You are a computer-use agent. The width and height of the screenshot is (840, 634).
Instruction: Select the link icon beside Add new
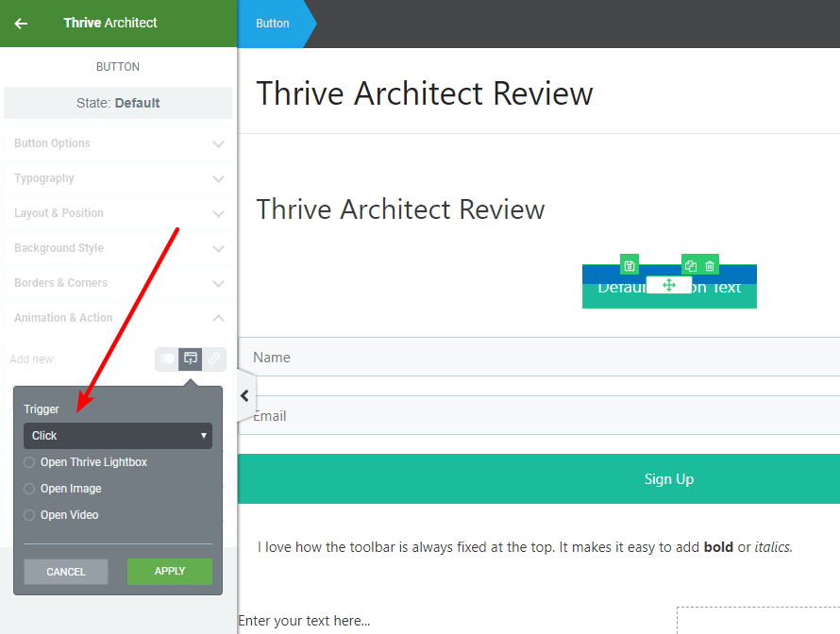point(213,359)
